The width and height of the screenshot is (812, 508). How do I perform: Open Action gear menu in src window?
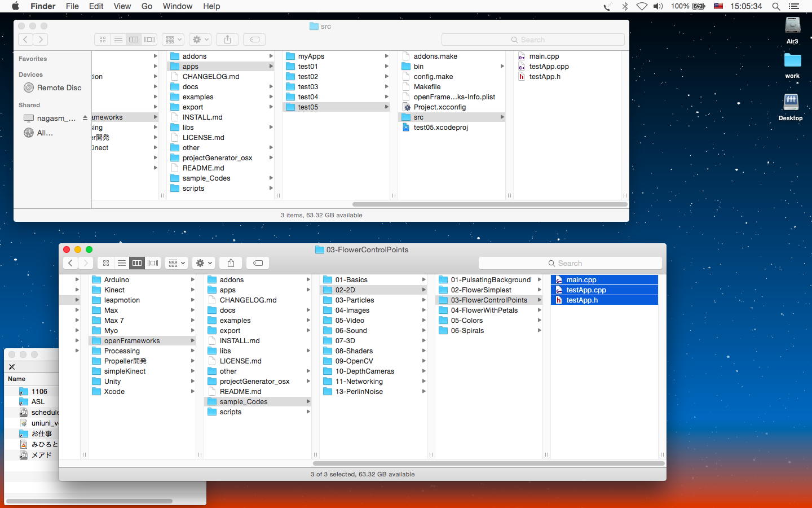pos(200,40)
